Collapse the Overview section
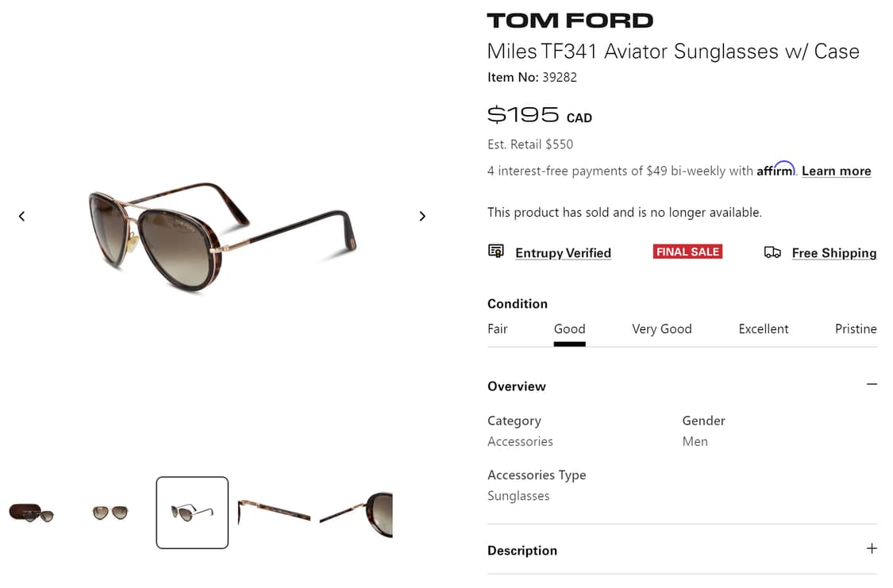893x588 pixels. [871, 384]
